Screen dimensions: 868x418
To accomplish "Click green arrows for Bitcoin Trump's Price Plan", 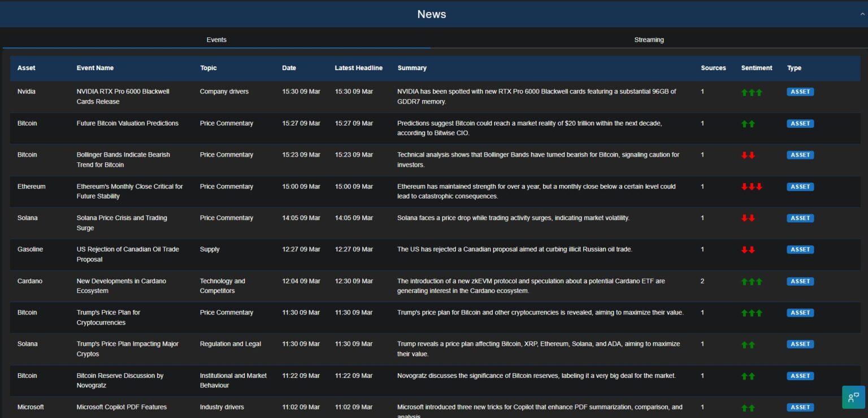I will point(752,313).
